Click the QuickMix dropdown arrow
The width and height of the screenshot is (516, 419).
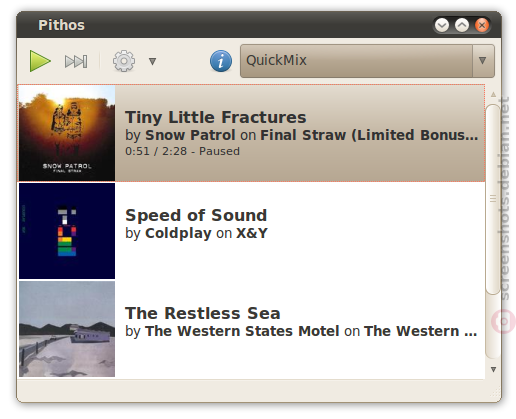pos(482,60)
